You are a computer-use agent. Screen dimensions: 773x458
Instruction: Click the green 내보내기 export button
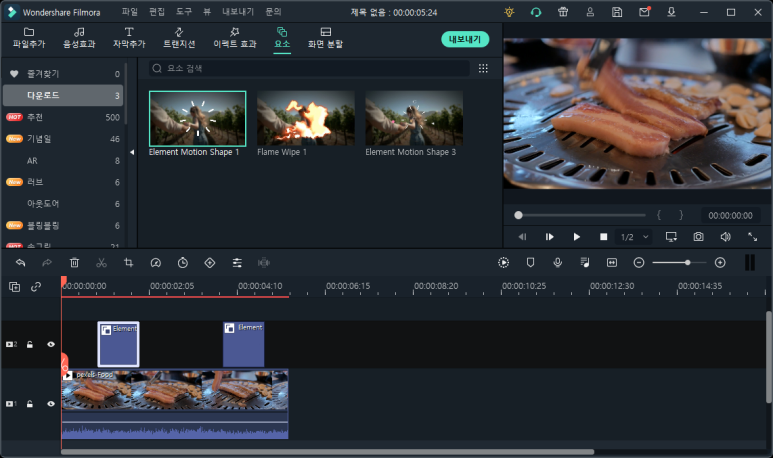465,39
